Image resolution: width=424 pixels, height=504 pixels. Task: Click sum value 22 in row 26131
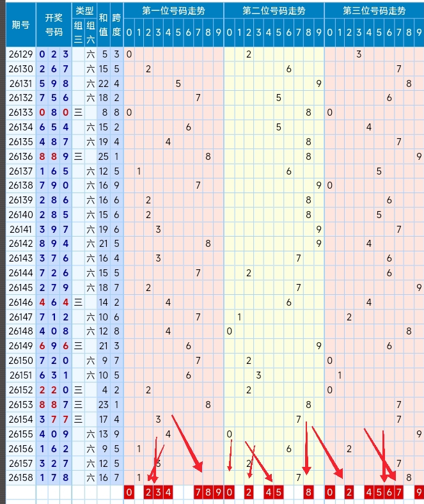(x=103, y=84)
